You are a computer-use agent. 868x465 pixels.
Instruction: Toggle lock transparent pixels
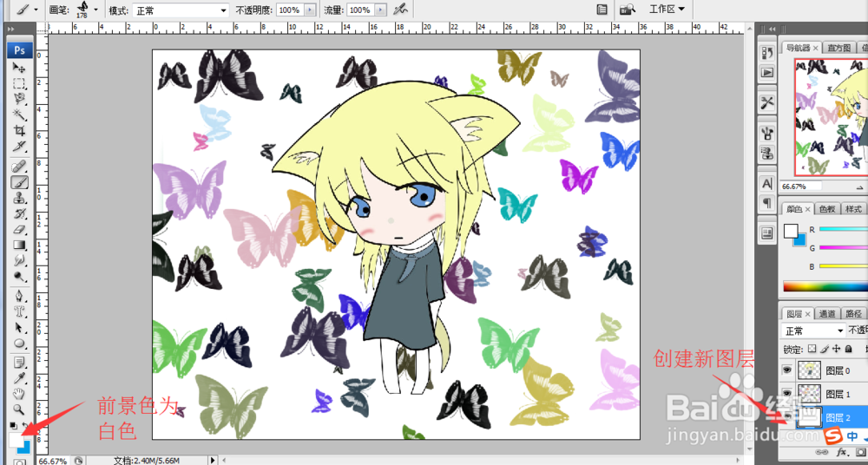pos(812,350)
